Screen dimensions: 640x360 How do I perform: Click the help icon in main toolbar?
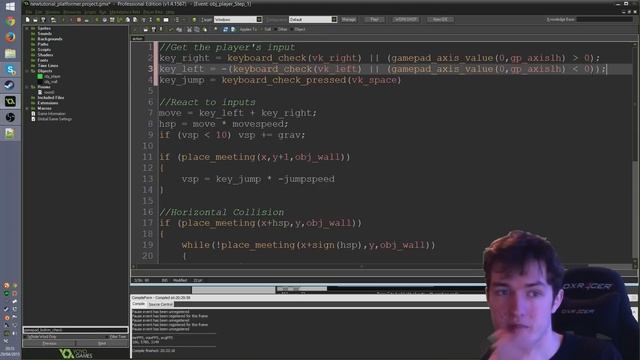coord(194,20)
